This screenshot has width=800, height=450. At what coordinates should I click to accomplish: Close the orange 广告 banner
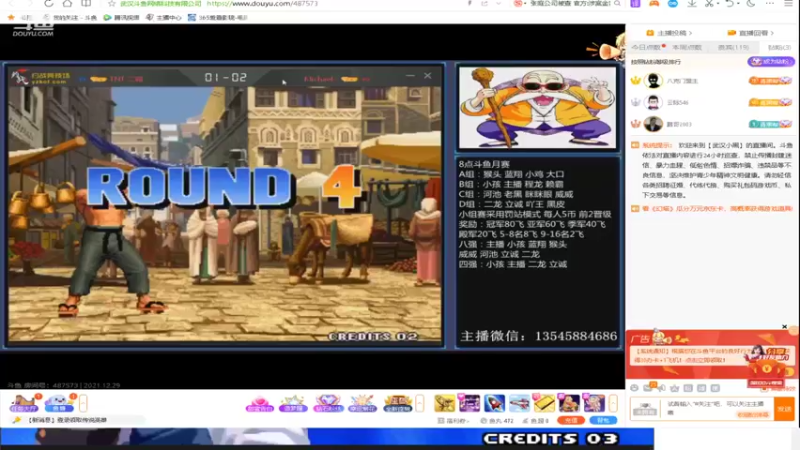(x=785, y=327)
